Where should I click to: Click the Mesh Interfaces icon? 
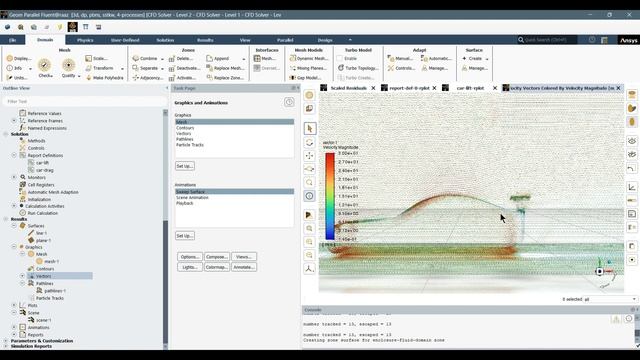[257, 58]
